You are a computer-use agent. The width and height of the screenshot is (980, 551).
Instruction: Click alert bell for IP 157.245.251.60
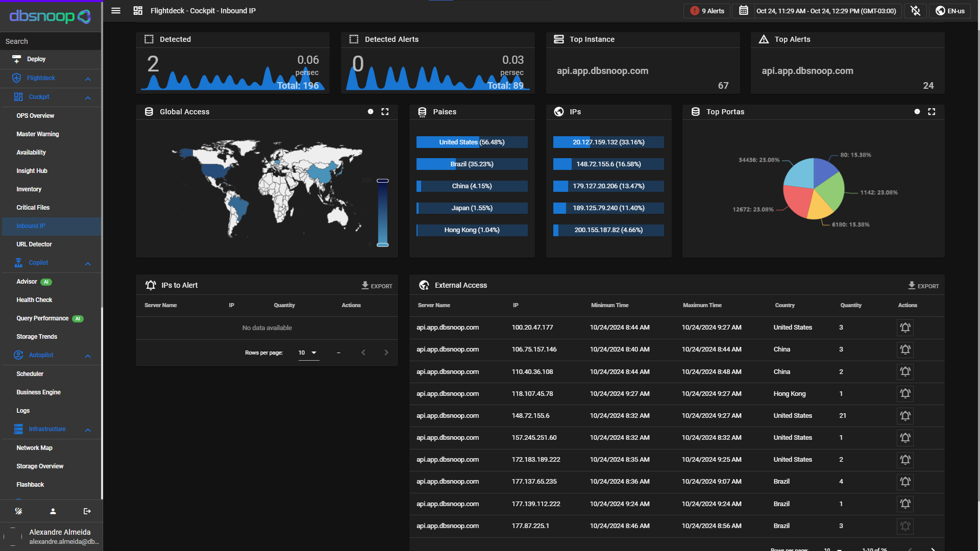[905, 438]
